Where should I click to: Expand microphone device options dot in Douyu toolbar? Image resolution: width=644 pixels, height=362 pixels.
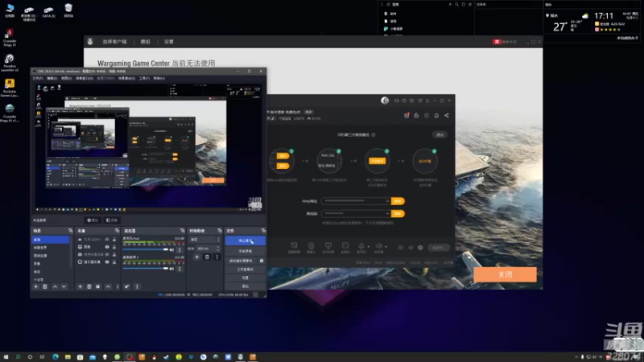click(368, 247)
